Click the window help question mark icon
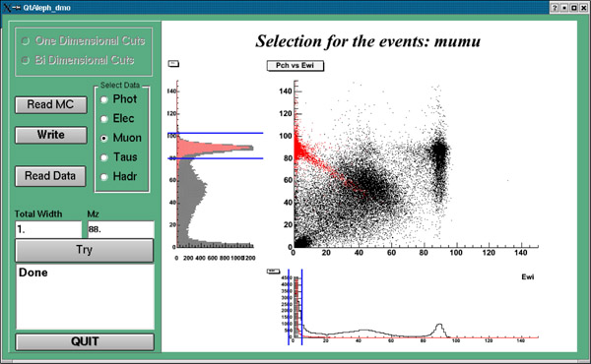591x364 pixels. pos(555,8)
